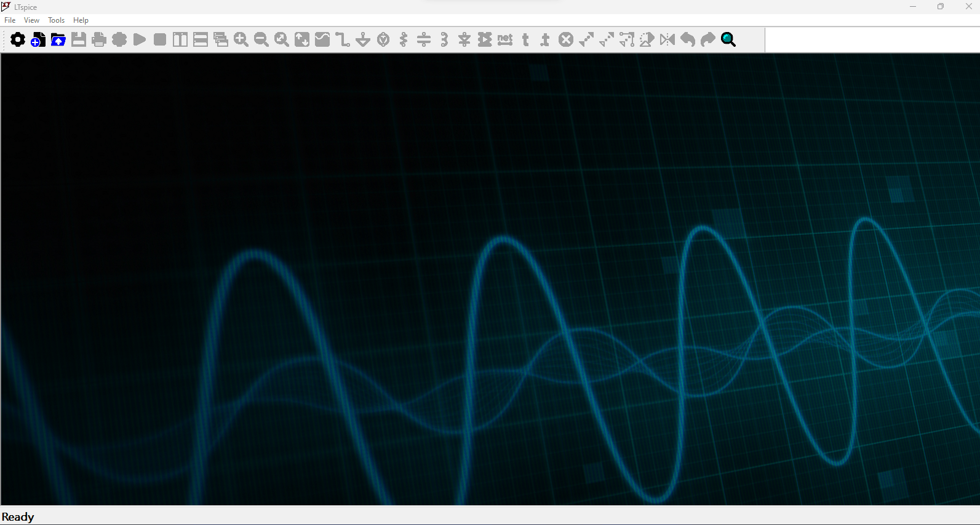Run the simulation with the play icon

140,40
